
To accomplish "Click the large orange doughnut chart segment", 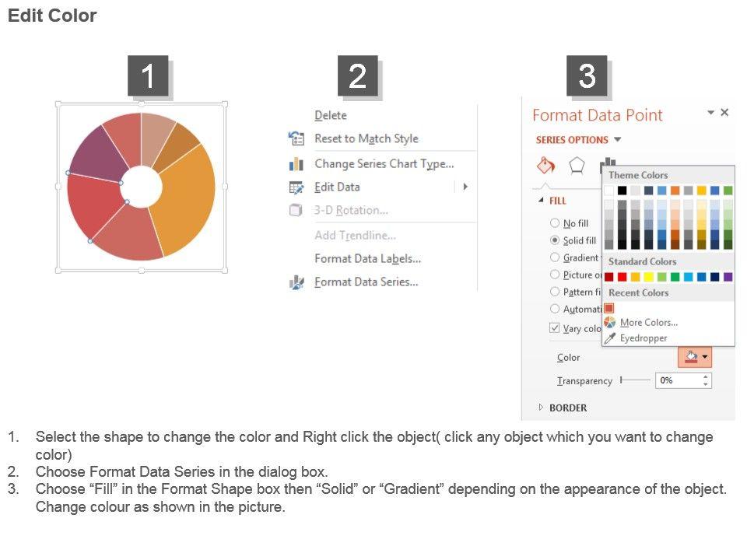I will pos(187,202).
